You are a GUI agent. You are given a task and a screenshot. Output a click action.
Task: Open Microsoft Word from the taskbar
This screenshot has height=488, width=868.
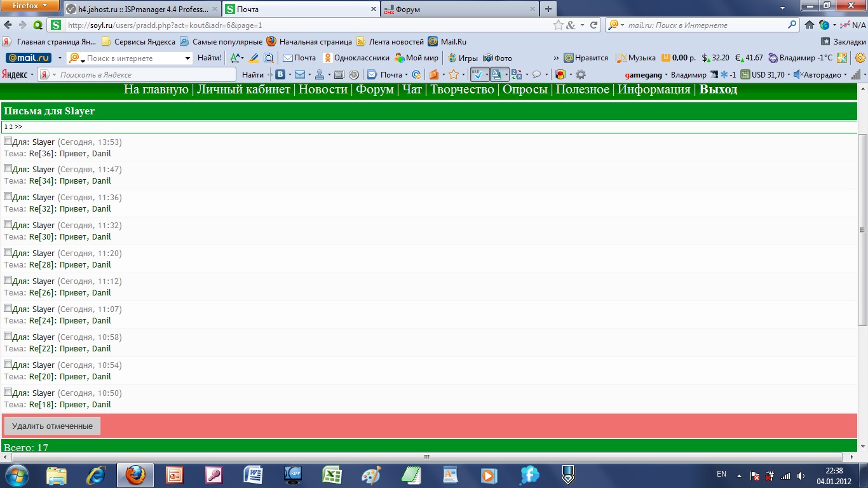tap(253, 475)
